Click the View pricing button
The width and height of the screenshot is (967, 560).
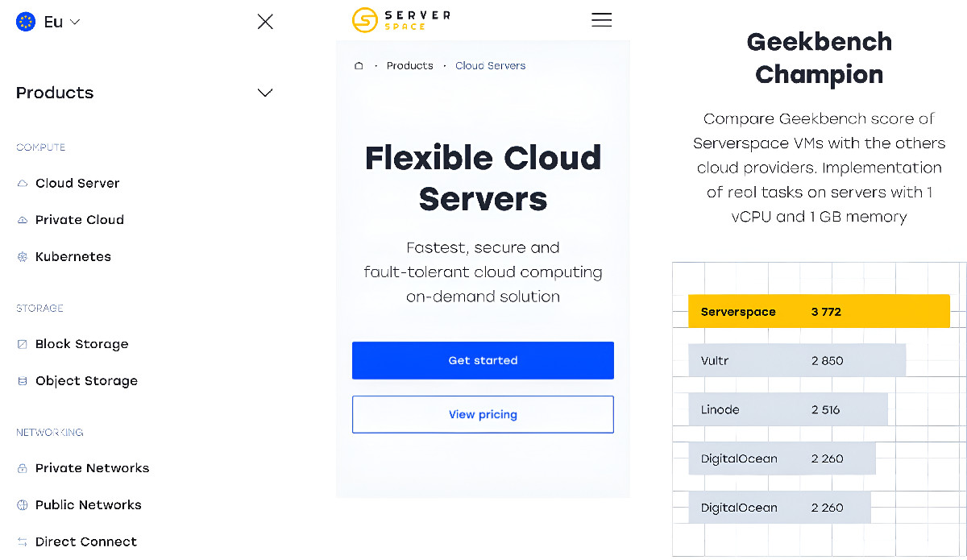483,414
